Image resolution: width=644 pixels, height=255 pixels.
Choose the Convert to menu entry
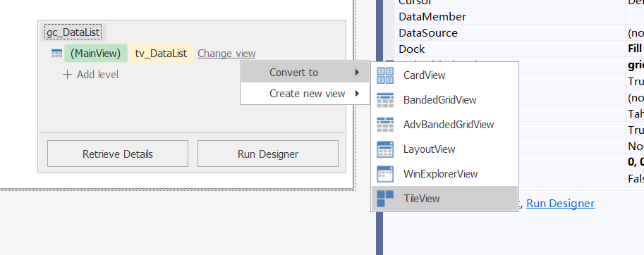(305, 73)
